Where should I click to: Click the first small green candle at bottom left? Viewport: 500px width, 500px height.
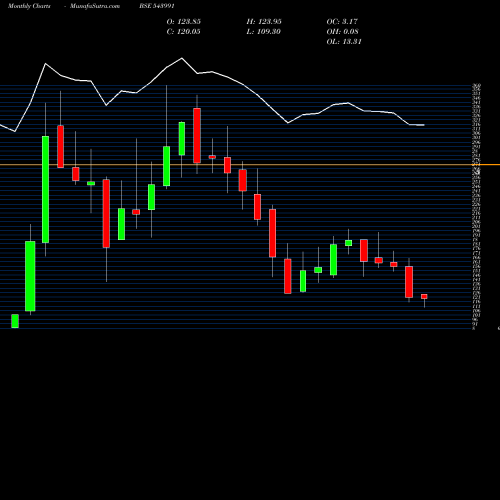click(x=15, y=321)
